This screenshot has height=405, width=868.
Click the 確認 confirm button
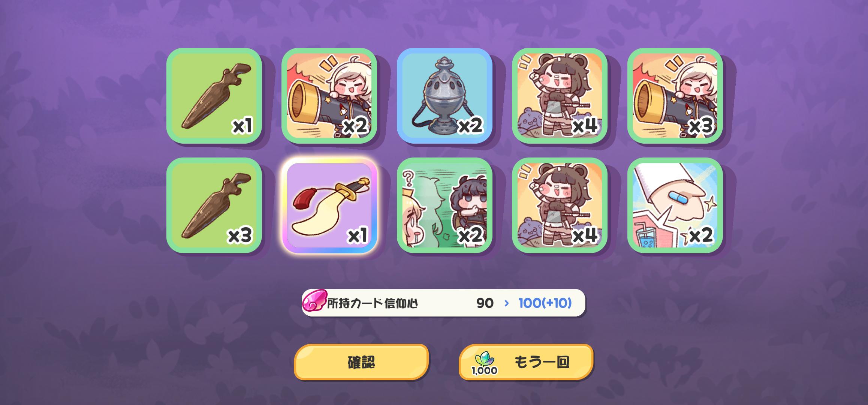361,362
